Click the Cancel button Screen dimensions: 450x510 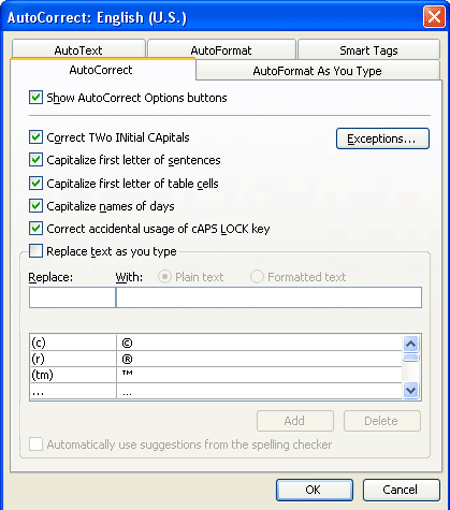401,490
